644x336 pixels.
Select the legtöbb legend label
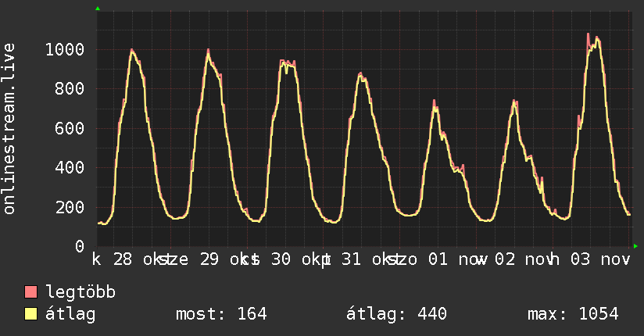(x=80, y=292)
